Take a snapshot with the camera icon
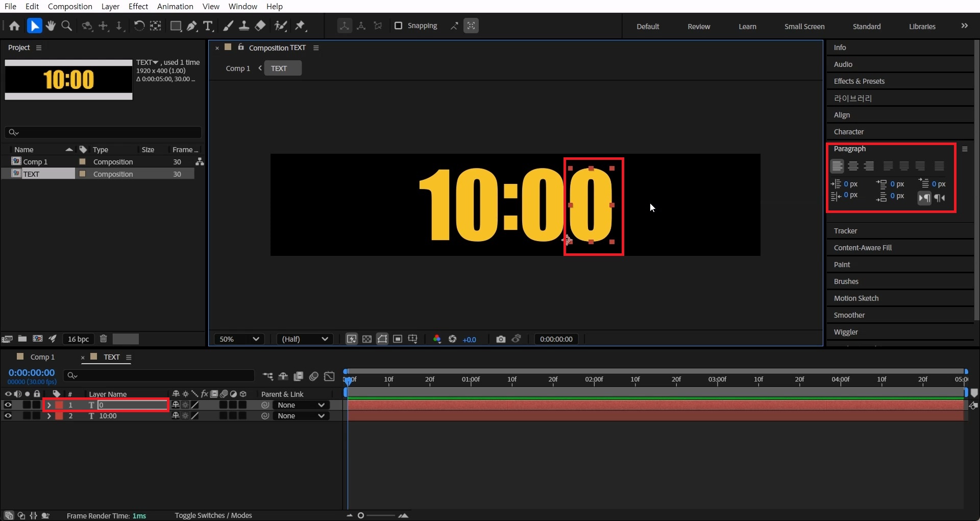This screenshot has height=521, width=980. (x=501, y=339)
